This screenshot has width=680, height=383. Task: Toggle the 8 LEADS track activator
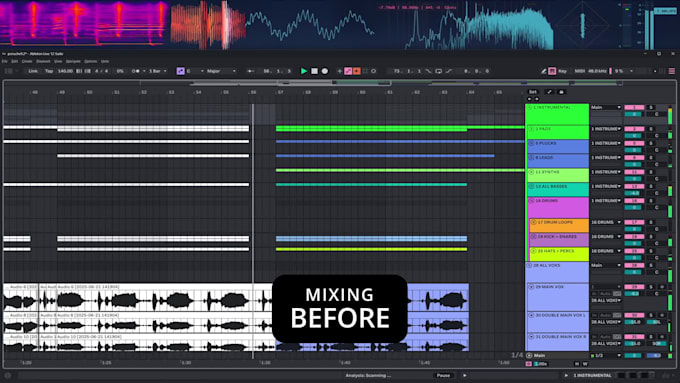point(634,157)
